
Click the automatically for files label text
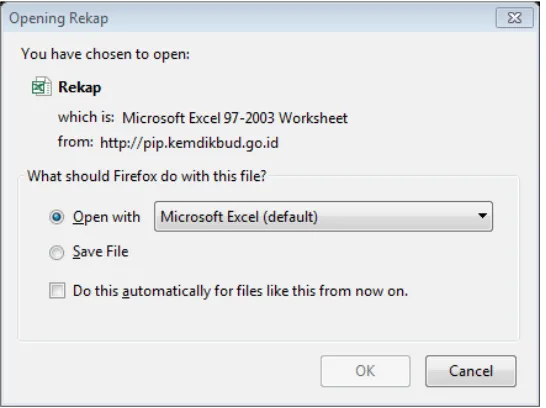(x=240, y=291)
